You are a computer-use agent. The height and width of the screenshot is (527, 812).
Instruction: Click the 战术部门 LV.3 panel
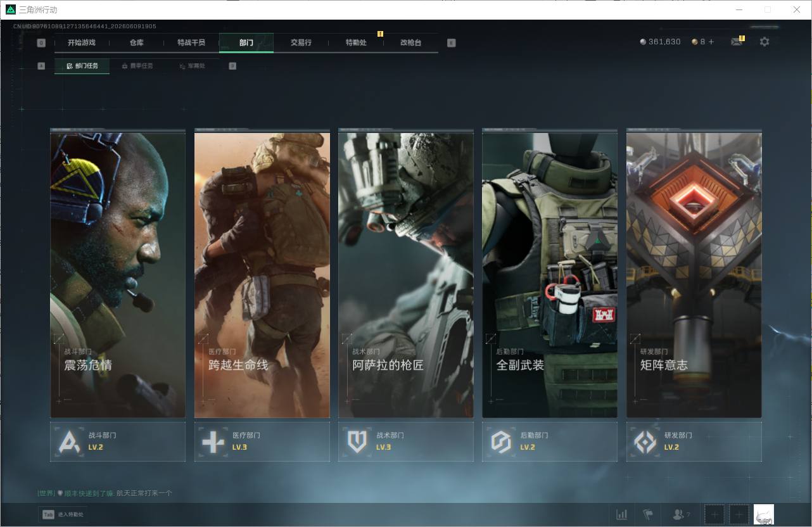tap(406, 441)
